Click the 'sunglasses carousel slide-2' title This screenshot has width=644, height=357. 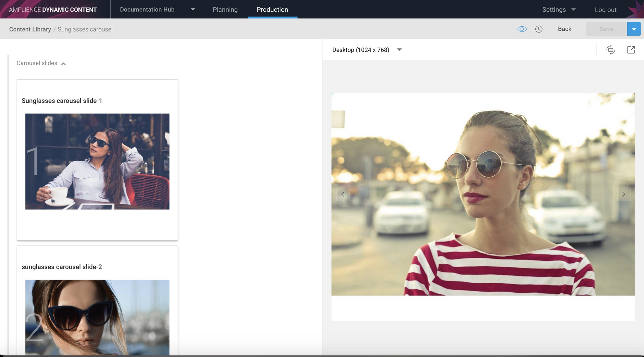coord(62,267)
